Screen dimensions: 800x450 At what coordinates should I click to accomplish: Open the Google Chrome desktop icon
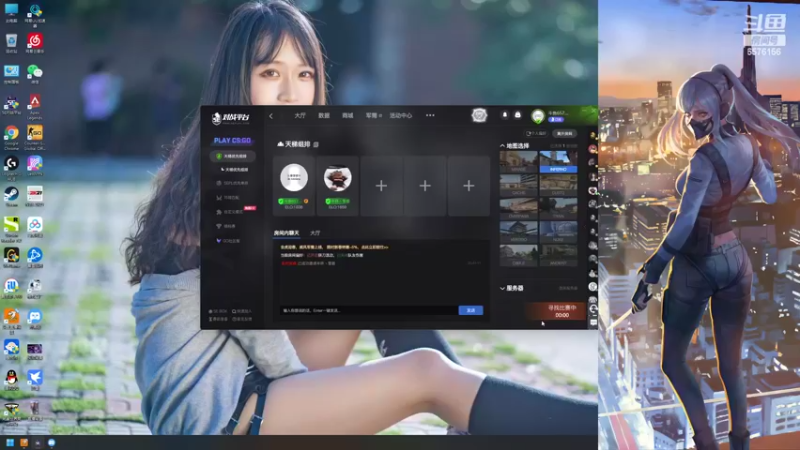pyautogui.click(x=11, y=137)
